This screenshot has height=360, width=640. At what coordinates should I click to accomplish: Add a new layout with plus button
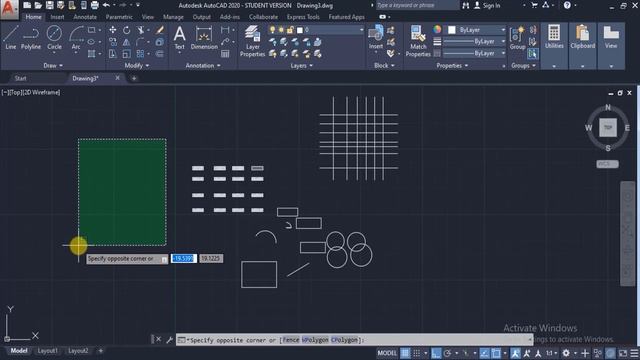click(x=100, y=351)
